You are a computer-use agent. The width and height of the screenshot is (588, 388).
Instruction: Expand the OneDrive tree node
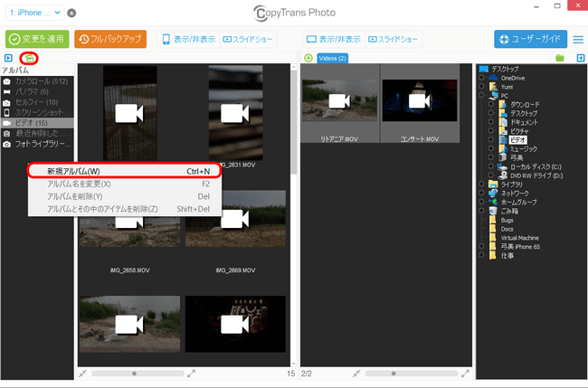point(481,78)
